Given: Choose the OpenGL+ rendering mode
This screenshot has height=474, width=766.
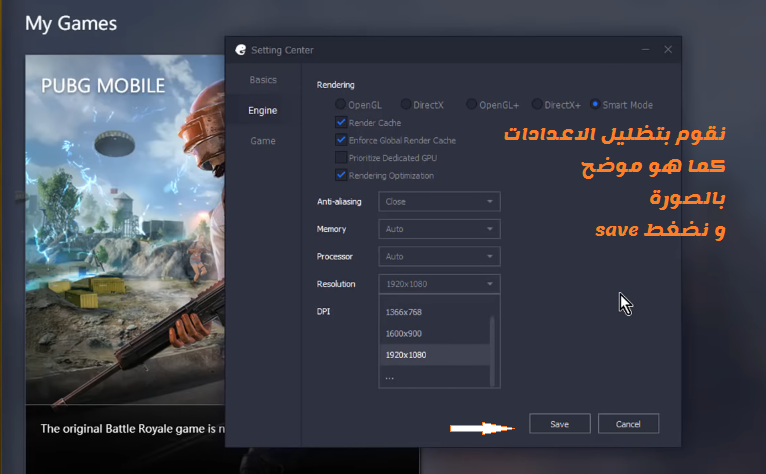Looking at the screenshot, I should pos(471,105).
